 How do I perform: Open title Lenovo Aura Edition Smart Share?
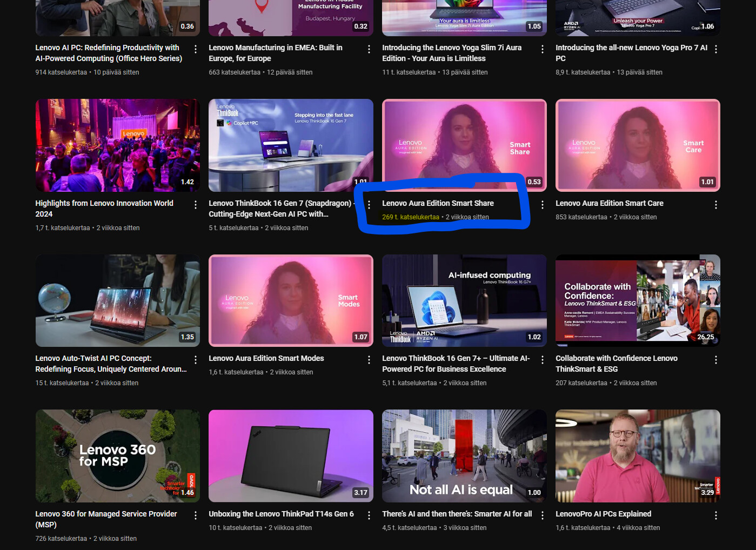pos(438,203)
